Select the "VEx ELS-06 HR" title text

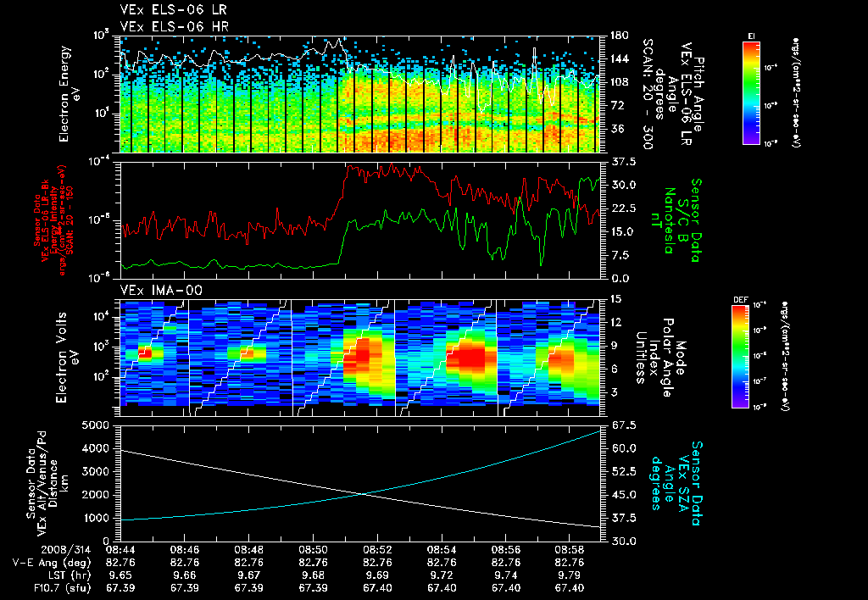point(174,26)
